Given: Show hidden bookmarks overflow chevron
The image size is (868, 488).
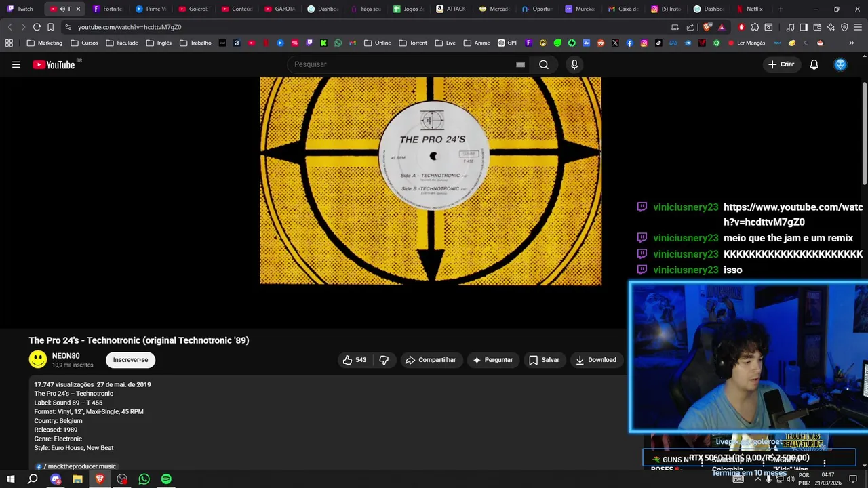Looking at the screenshot, I should (x=851, y=43).
